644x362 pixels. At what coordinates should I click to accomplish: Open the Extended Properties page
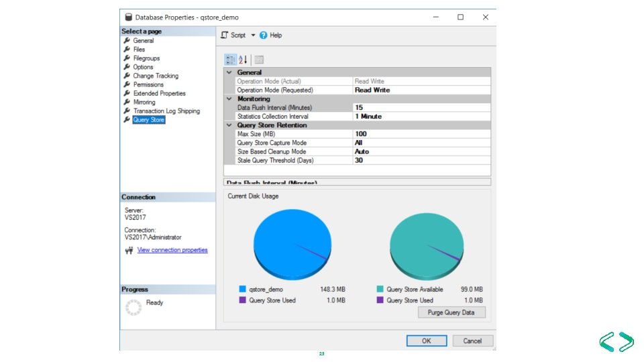pyautogui.click(x=160, y=94)
